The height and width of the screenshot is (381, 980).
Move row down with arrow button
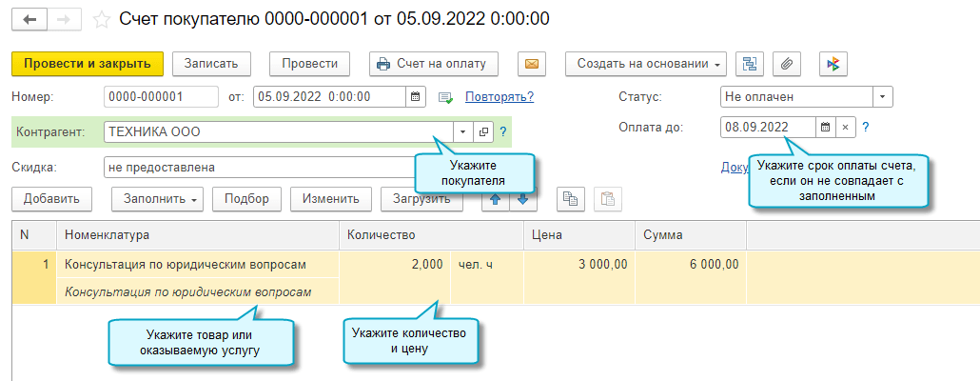point(523,199)
